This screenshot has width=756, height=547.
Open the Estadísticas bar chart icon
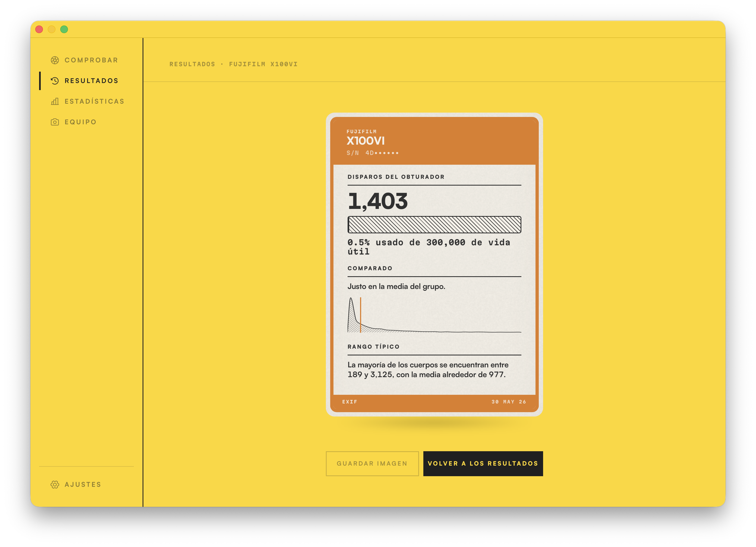55,101
